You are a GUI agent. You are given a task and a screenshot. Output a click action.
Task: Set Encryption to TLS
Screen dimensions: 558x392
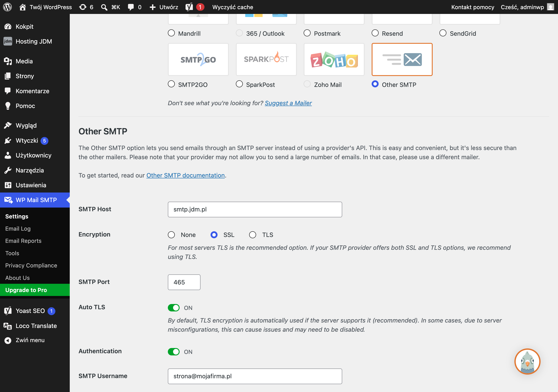click(x=253, y=235)
